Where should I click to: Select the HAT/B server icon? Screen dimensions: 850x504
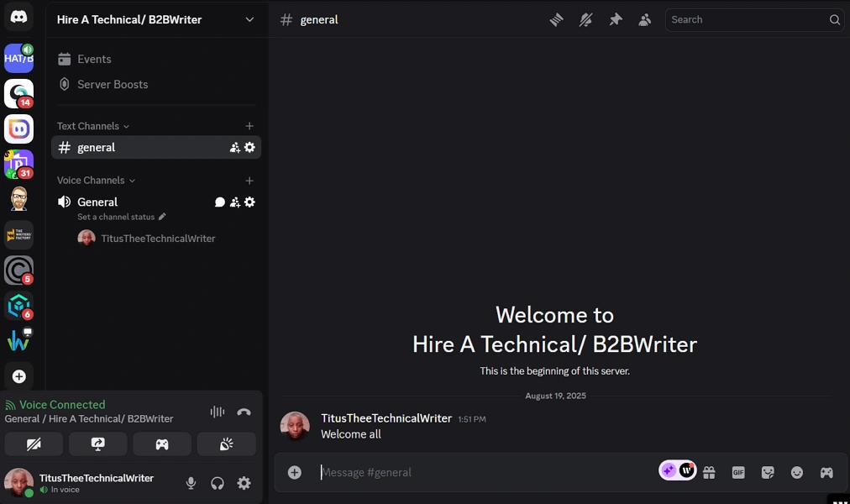19,58
